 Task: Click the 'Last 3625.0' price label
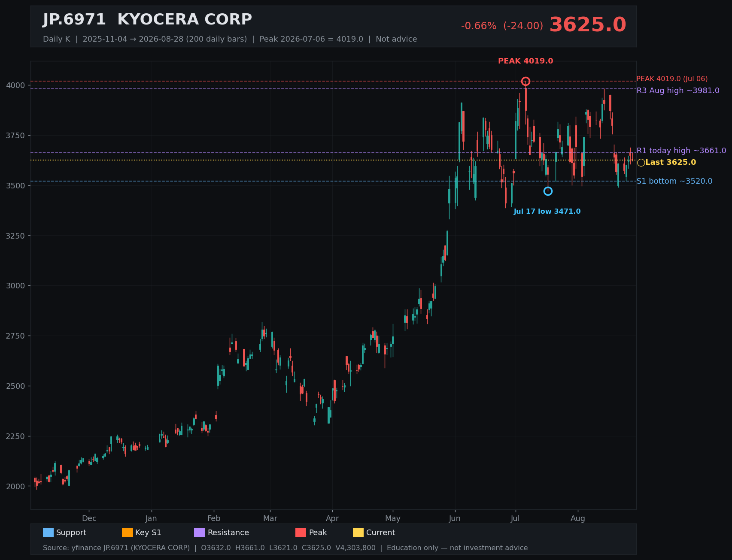[671, 162]
